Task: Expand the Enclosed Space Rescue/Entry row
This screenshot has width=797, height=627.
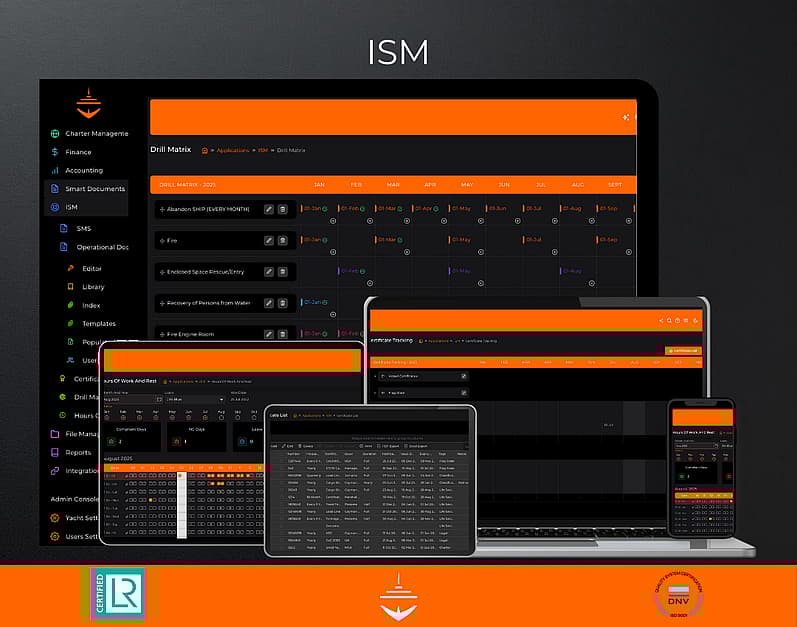Action: [x=162, y=272]
